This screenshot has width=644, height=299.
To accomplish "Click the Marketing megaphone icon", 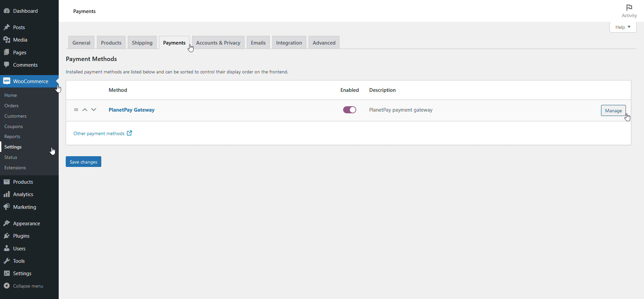I will tap(7, 207).
